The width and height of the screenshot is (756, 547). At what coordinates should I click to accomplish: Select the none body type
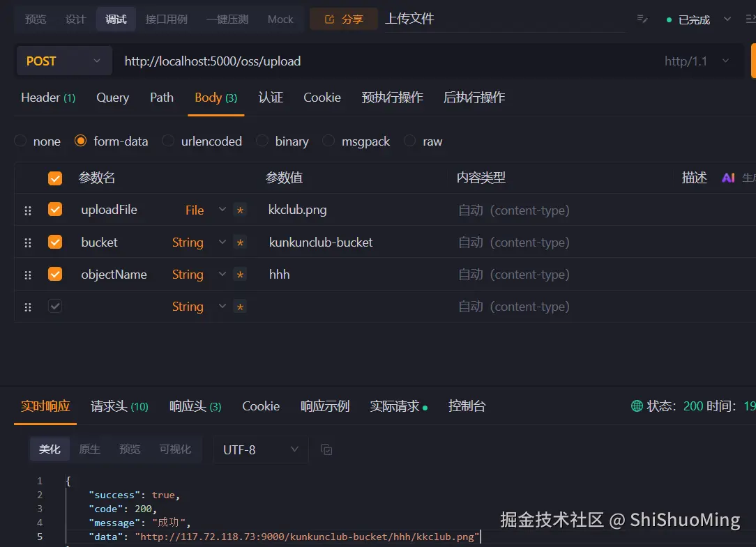[x=20, y=141]
